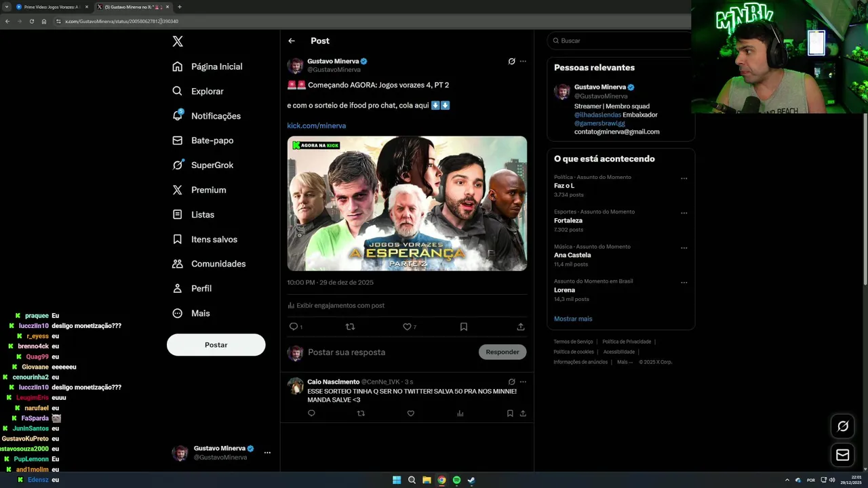Viewport: 868px width, 488px height.
Task: Open Windows taskbar search
Action: pyautogui.click(x=412, y=480)
